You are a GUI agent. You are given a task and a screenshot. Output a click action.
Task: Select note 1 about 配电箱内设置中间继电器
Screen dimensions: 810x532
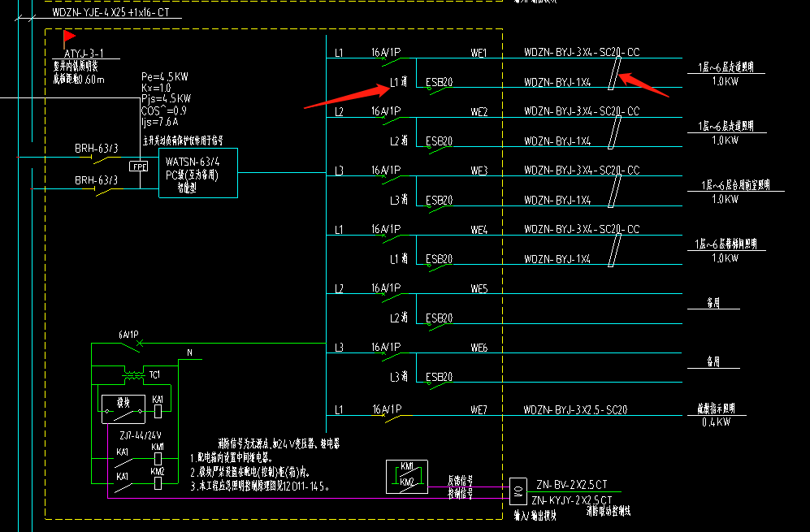click(232, 457)
